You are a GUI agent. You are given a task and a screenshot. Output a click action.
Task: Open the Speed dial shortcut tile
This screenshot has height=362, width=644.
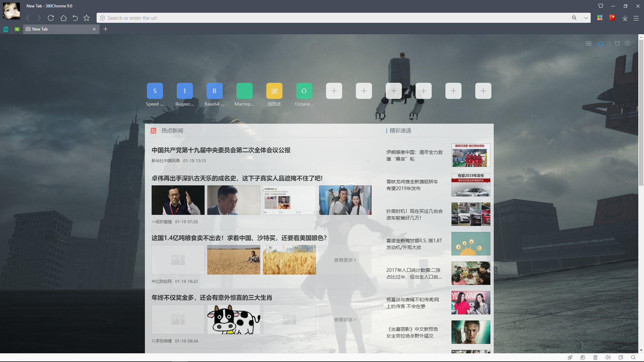point(155,91)
